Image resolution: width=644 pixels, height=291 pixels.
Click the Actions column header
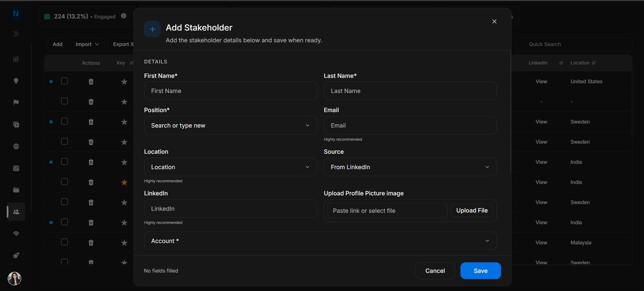(x=91, y=63)
